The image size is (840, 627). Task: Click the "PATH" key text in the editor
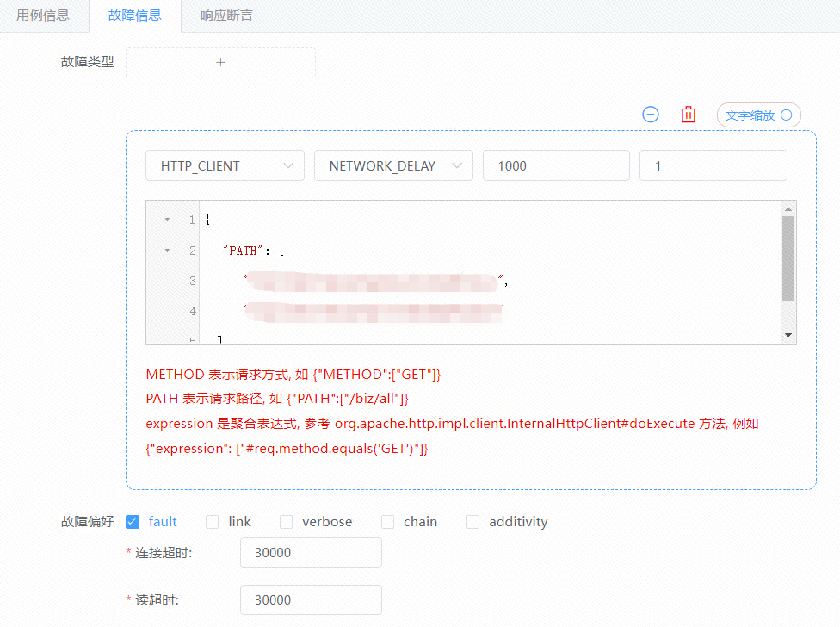pyautogui.click(x=244, y=251)
